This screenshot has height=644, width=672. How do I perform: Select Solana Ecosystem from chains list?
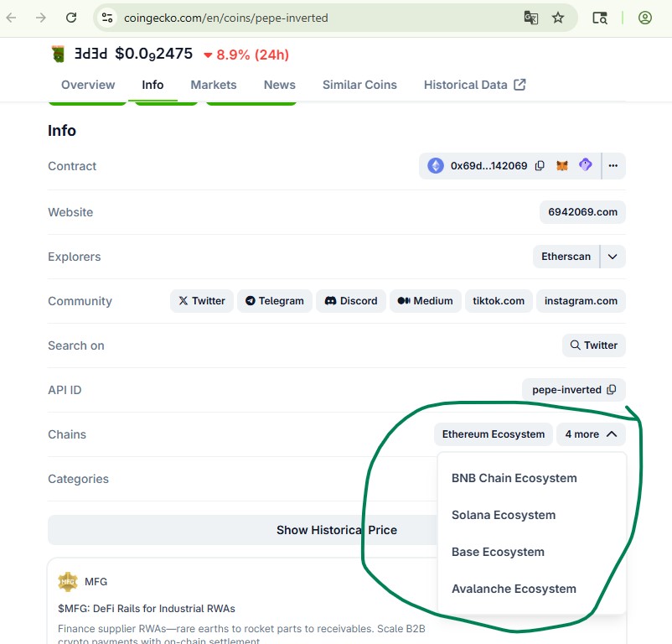pyautogui.click(x=503, y=515)
